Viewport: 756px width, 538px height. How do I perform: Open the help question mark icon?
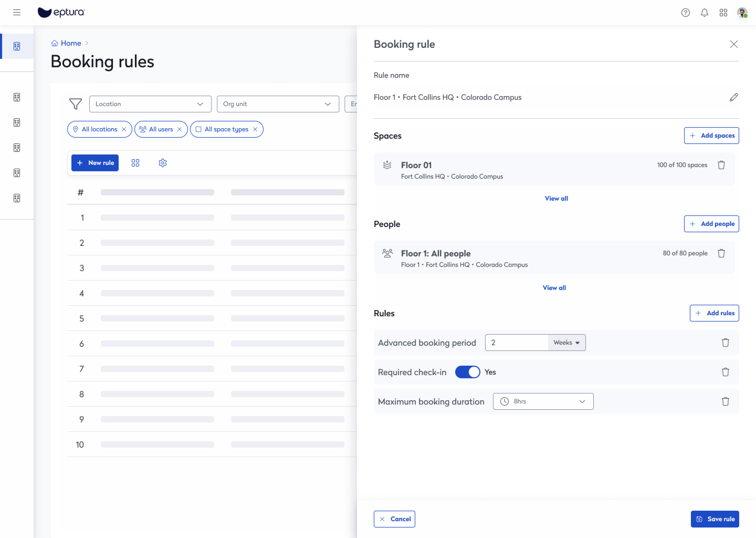685,13
